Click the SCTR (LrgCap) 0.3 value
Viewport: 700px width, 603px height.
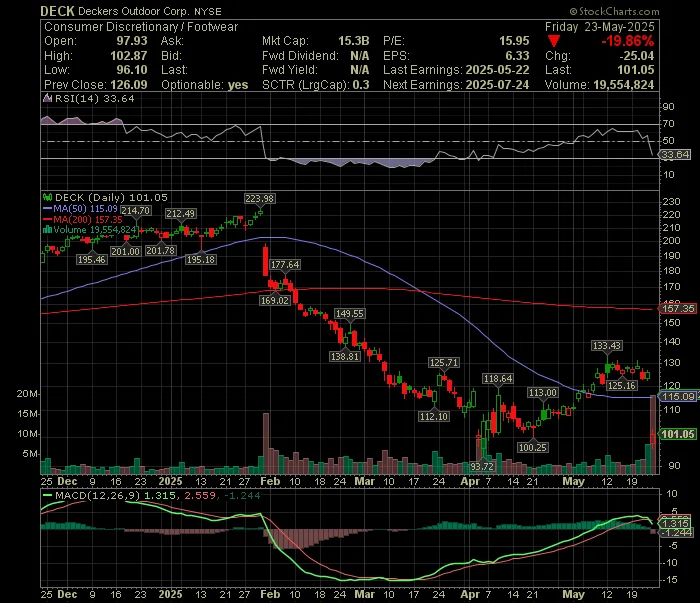360,85
